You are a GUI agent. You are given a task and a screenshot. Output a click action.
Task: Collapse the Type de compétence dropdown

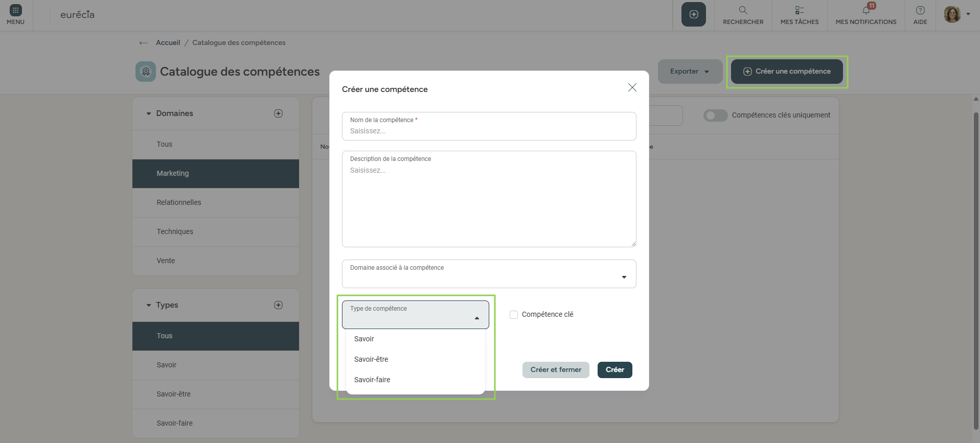pyautogui.click(x=476, y=318)
